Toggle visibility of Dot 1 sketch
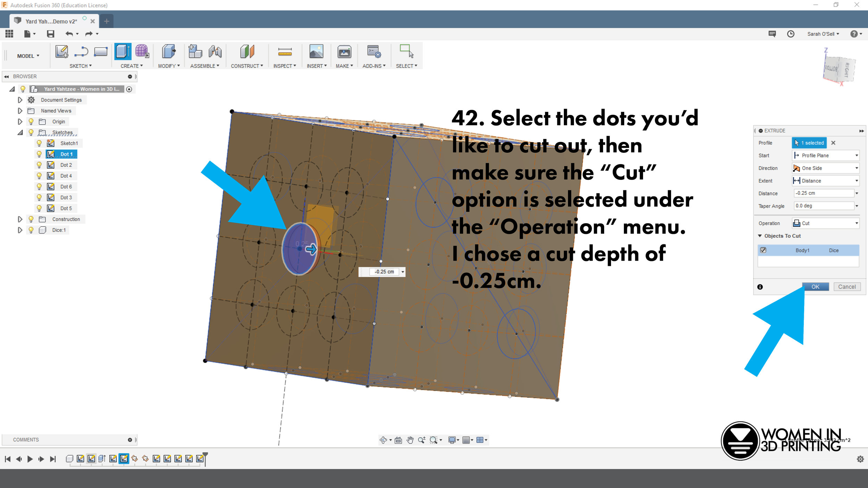The height and width of the screenshot is (488, 868). click(x=40, y=154)
